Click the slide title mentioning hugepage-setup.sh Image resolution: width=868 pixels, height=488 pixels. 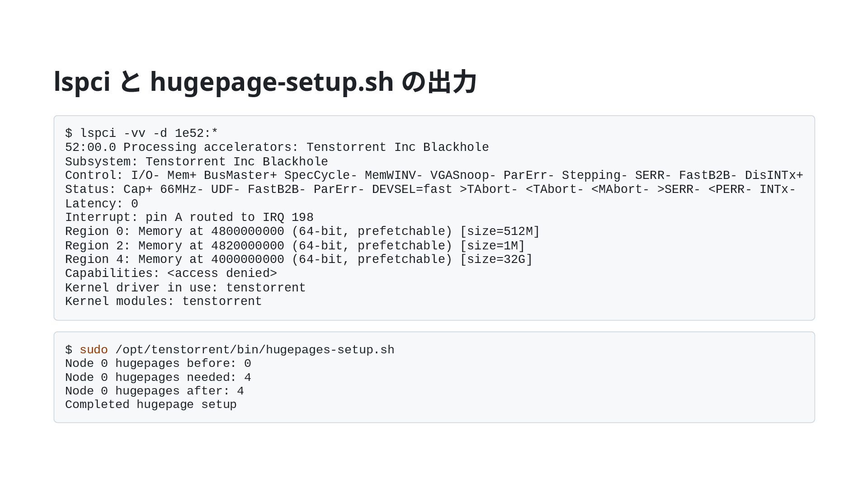(265, 82)
